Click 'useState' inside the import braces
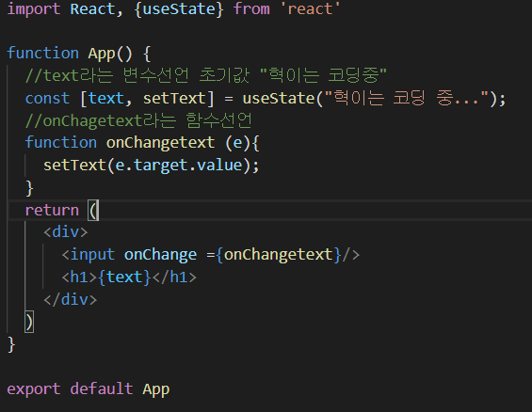 point(179,8)
